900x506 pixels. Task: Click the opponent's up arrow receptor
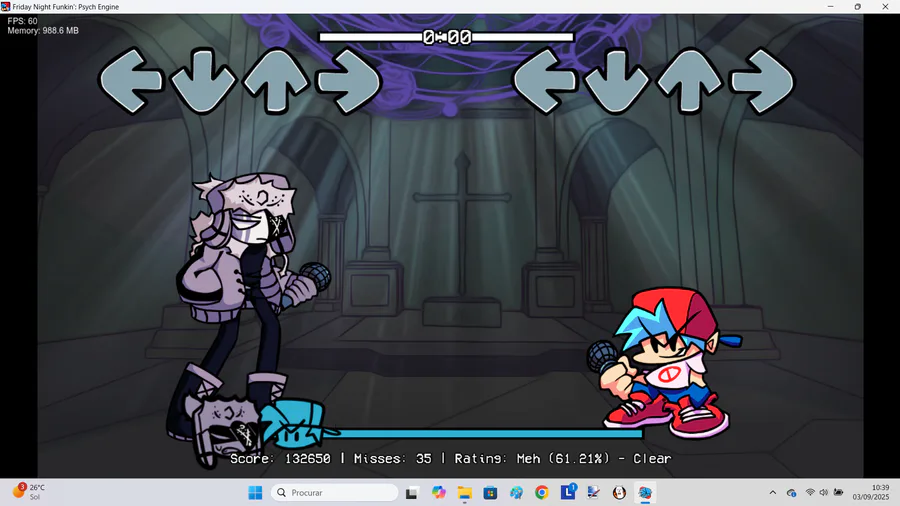click(276, 80)
